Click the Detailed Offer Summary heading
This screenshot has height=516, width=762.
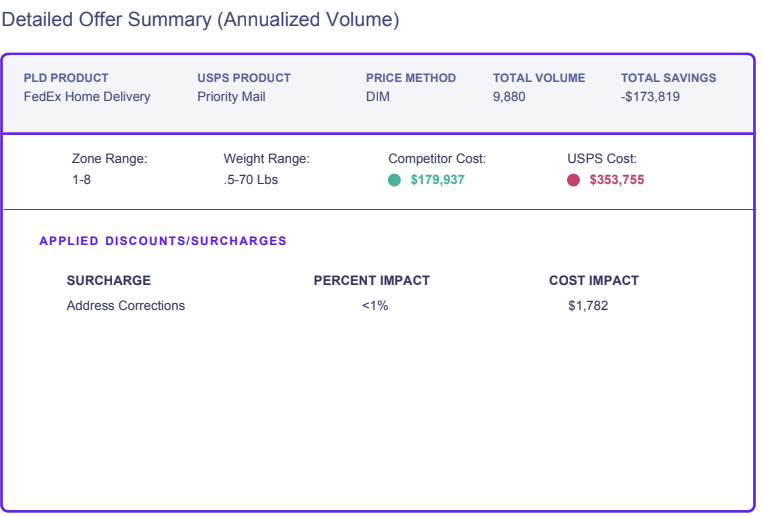200,20
